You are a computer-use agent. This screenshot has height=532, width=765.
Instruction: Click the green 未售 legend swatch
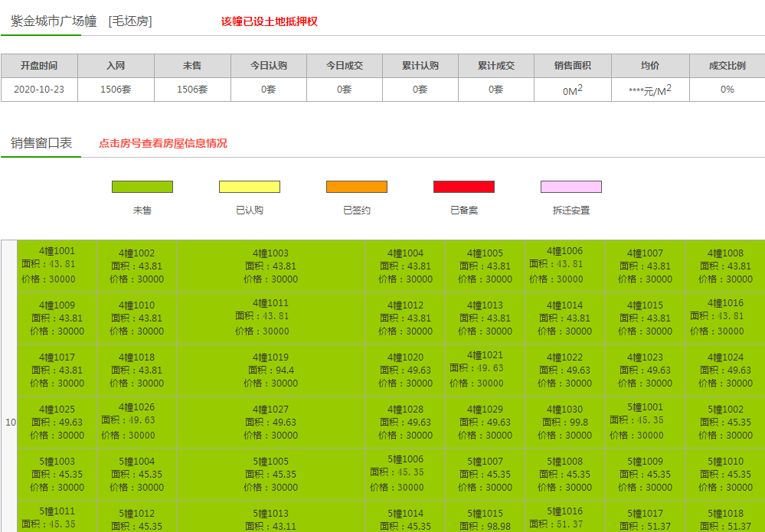pos(142,187)
